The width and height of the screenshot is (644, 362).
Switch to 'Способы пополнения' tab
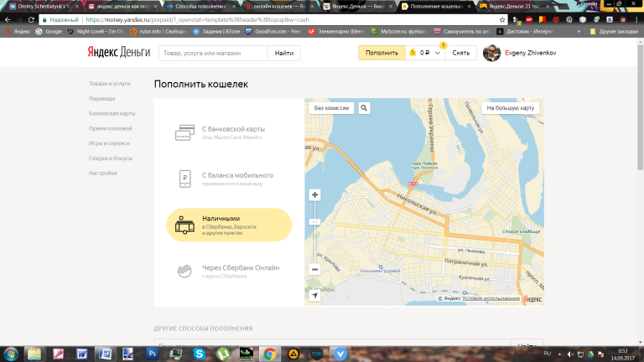(x=200, y=6)
